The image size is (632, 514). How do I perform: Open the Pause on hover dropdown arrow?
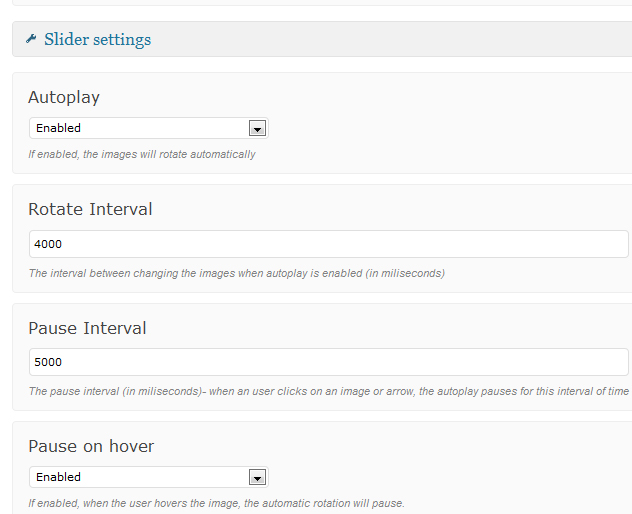(x=257, y=477)
